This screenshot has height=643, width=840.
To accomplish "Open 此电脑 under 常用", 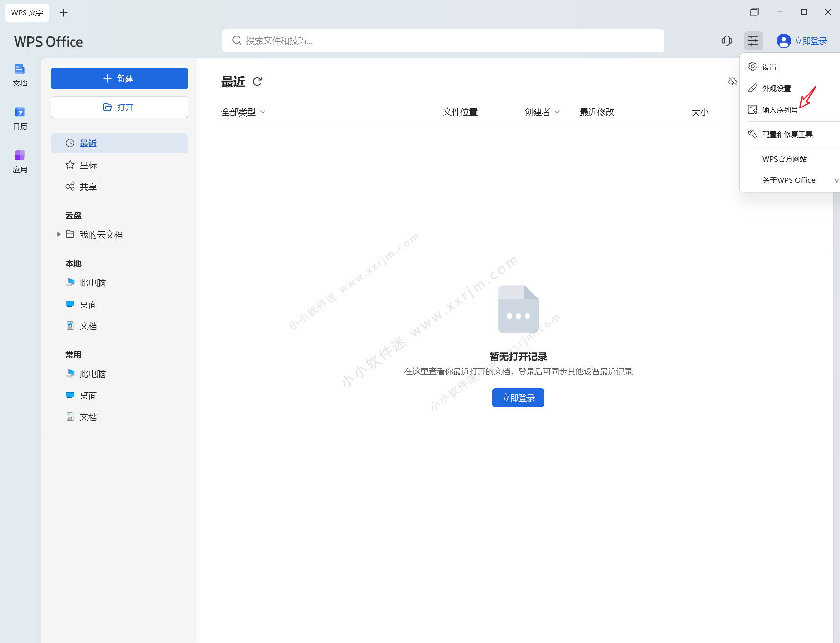I will [x=119, y=374].
